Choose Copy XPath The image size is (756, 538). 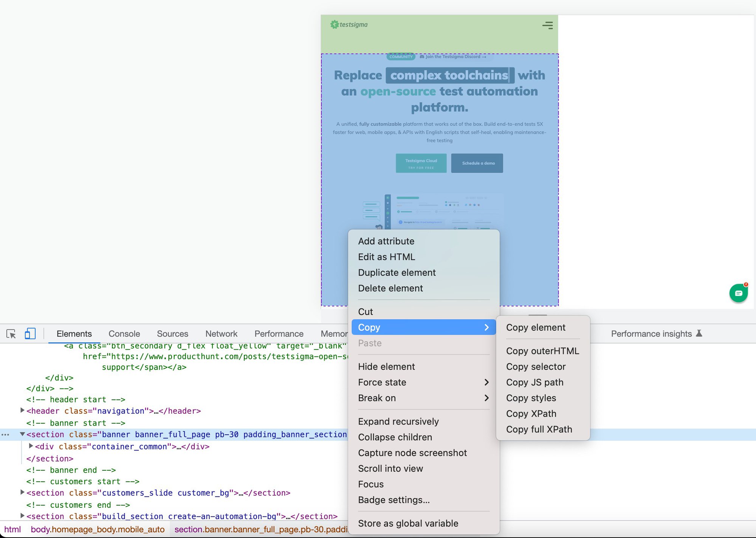point(543,414)
